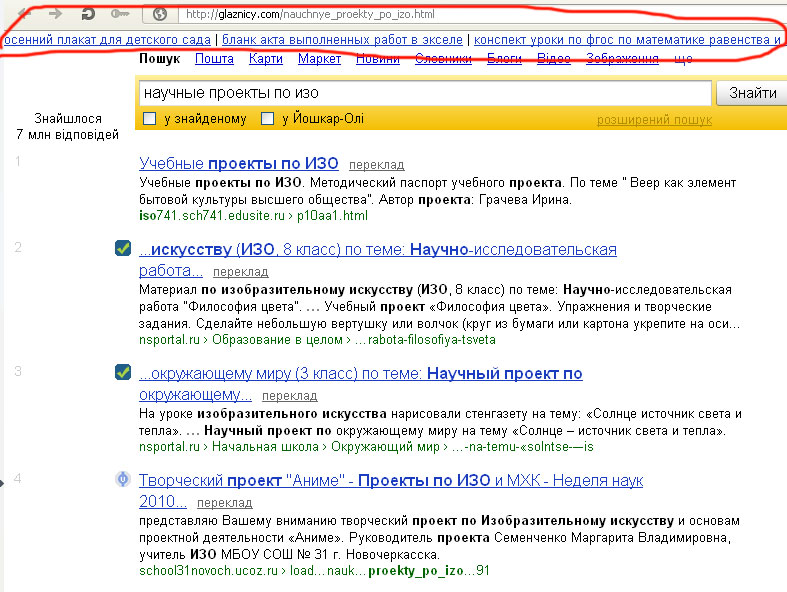The width and height of the screenshot is (787, 592).
Task: Expand the ще more services link
Action: tap(683, 59)
